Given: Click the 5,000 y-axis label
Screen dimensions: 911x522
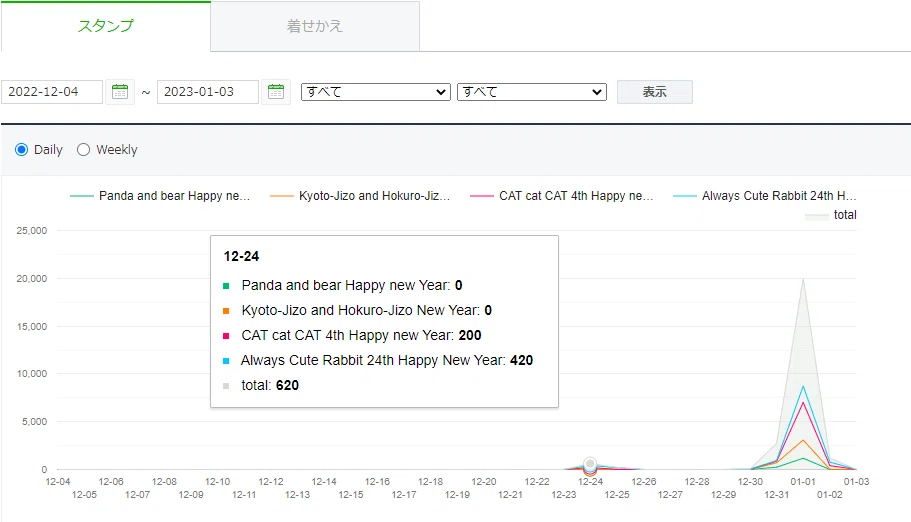Looking at the screenshot, I should click(x=34, y=421).
